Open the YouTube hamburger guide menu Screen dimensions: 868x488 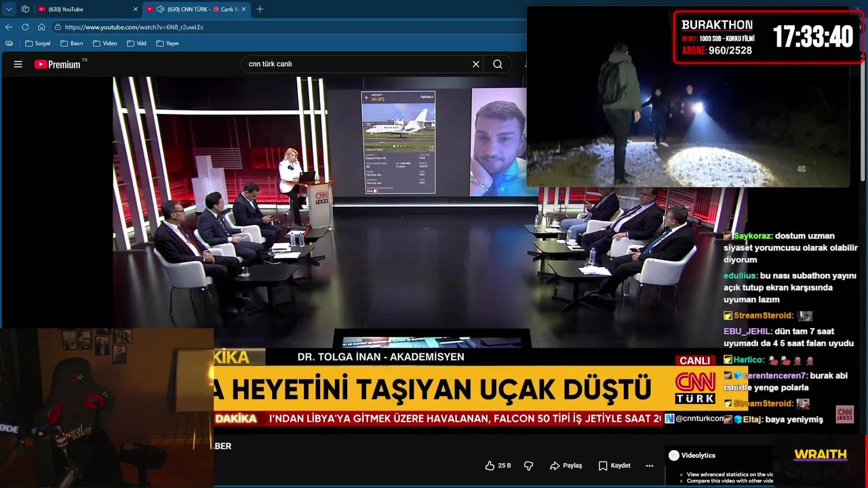pyautogui.click(x=18, y=64)
